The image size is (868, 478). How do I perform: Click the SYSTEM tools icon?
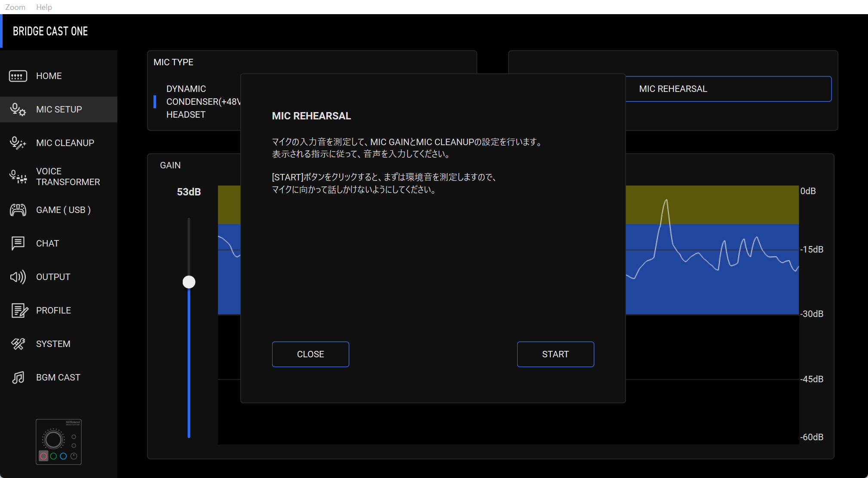pyautogui.click(x=18, y=344)
